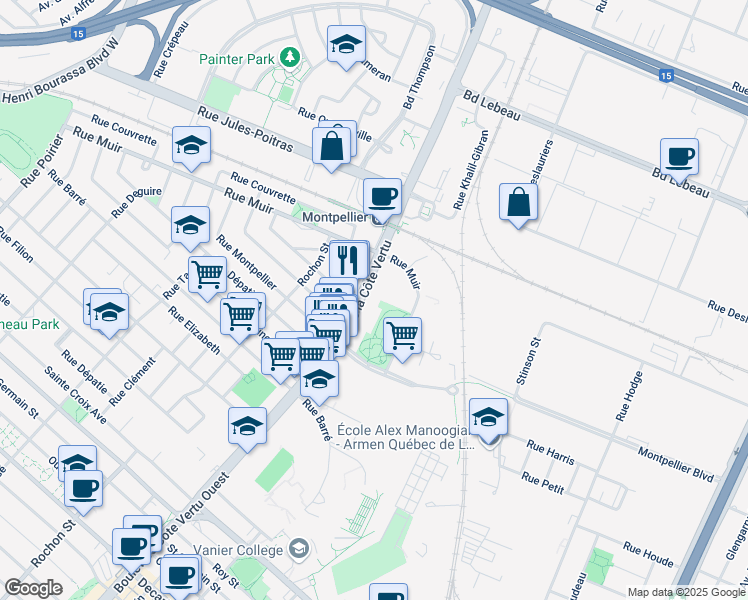Click the Rue Crépeau street label

(172, 50)
